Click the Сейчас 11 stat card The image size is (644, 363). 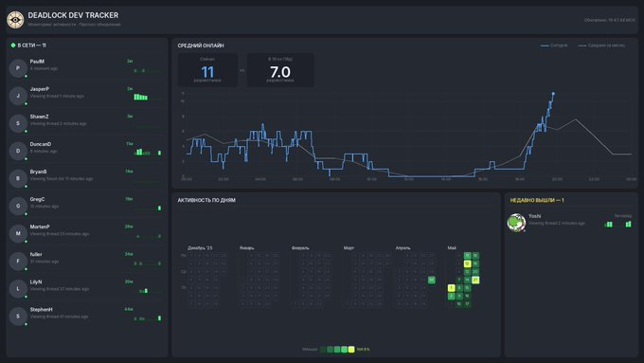pos(207,70)
